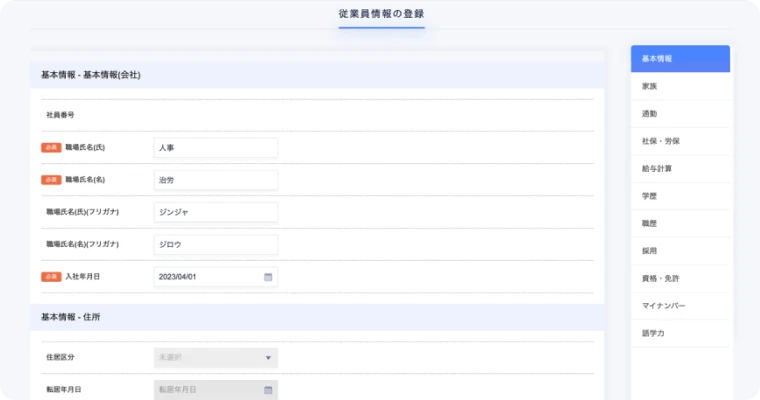Click the 職場氏名(氏) input field
Screen dimensions: 760x400
tap(216, 148)
